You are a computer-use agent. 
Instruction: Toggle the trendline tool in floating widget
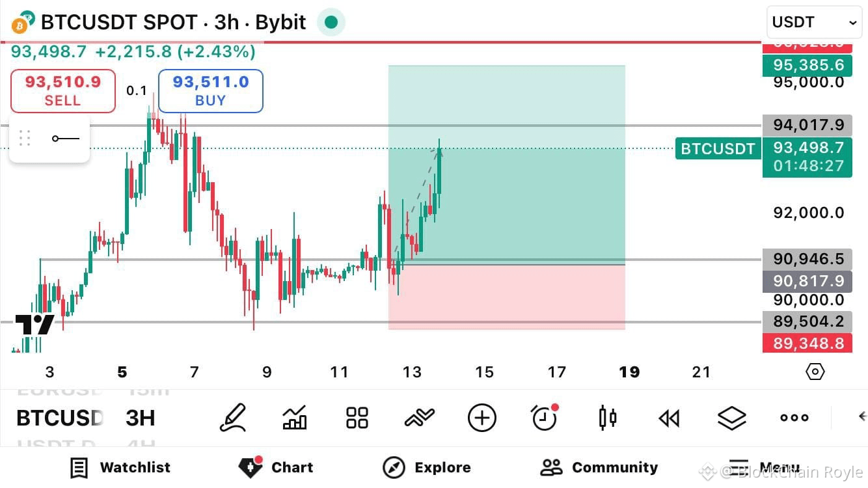pyautogui.click(x=65, y=138)
